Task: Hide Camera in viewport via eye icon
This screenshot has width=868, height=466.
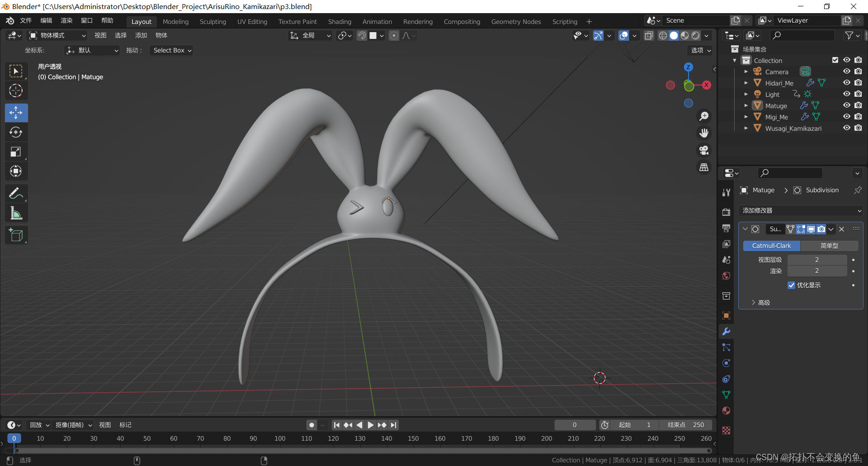Action: (x=847, y=71)
